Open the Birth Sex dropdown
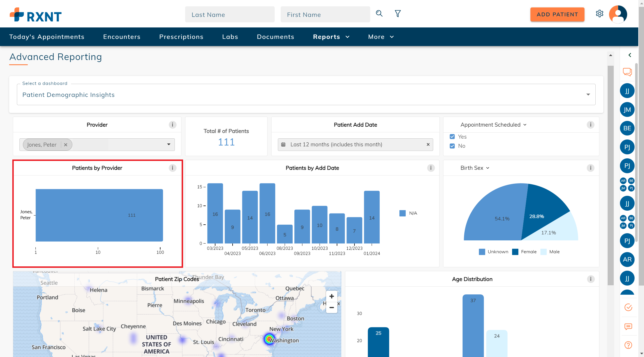The image size is (644, 357). click(x=475, y=168)
